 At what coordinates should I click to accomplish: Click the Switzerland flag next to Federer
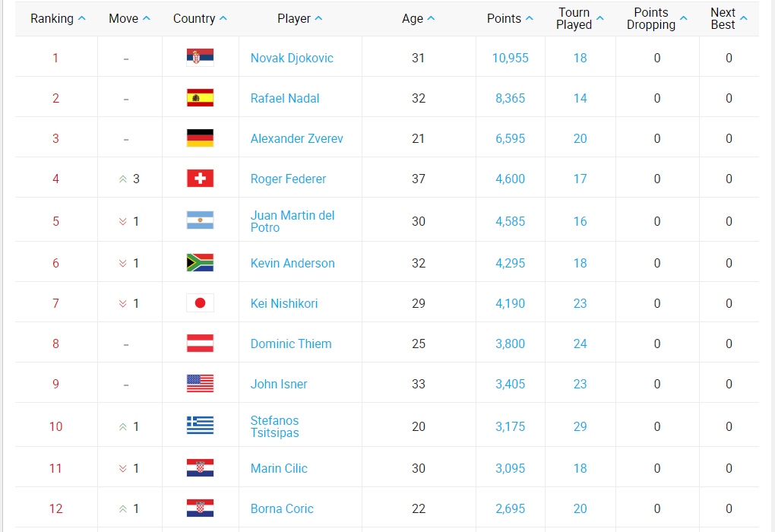tap(200, 178)
